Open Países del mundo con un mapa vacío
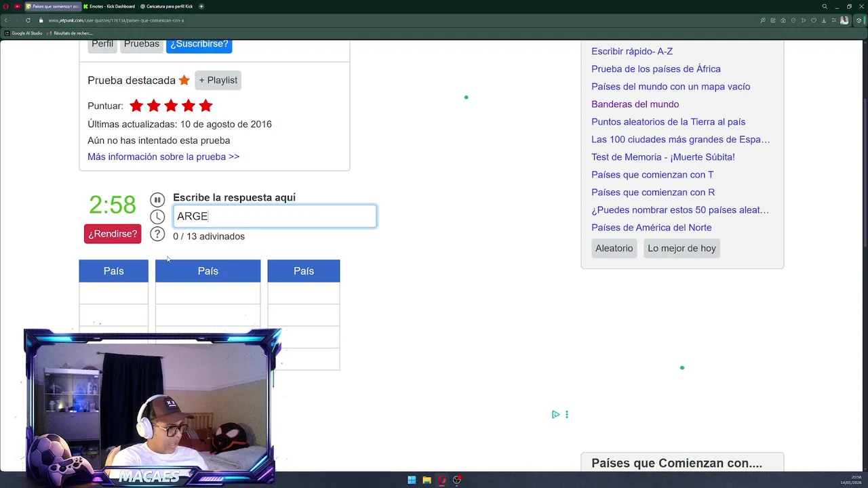The width and height of the screenshot is (868, 488). [x=671, y=87]
